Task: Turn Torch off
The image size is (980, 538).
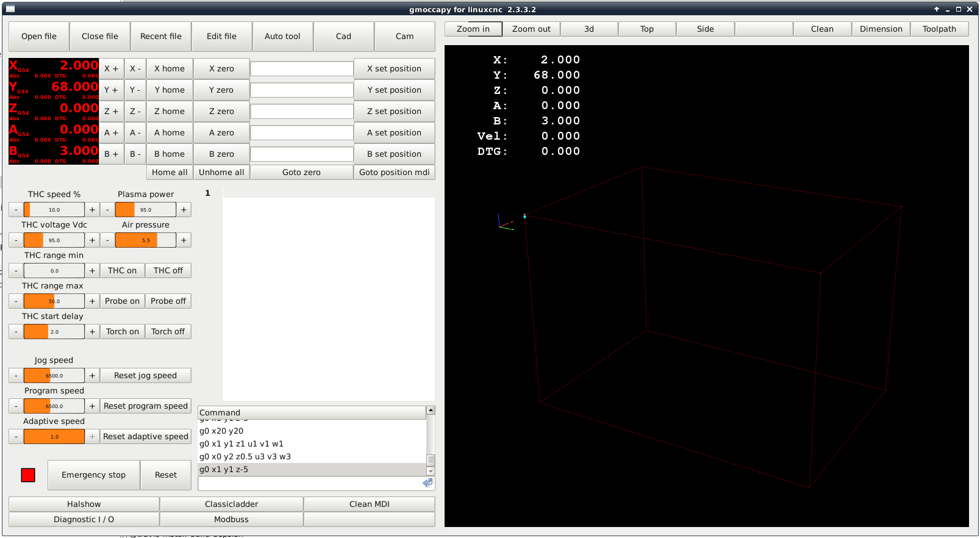Action: (168, 332)
